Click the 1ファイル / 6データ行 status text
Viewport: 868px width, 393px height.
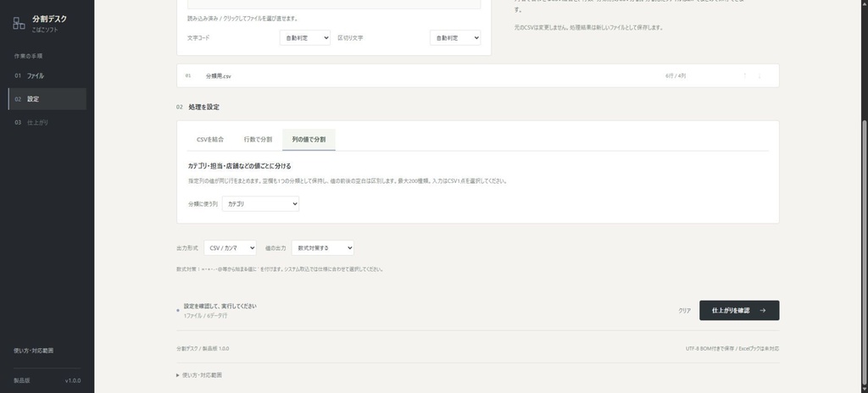point(205,316)
